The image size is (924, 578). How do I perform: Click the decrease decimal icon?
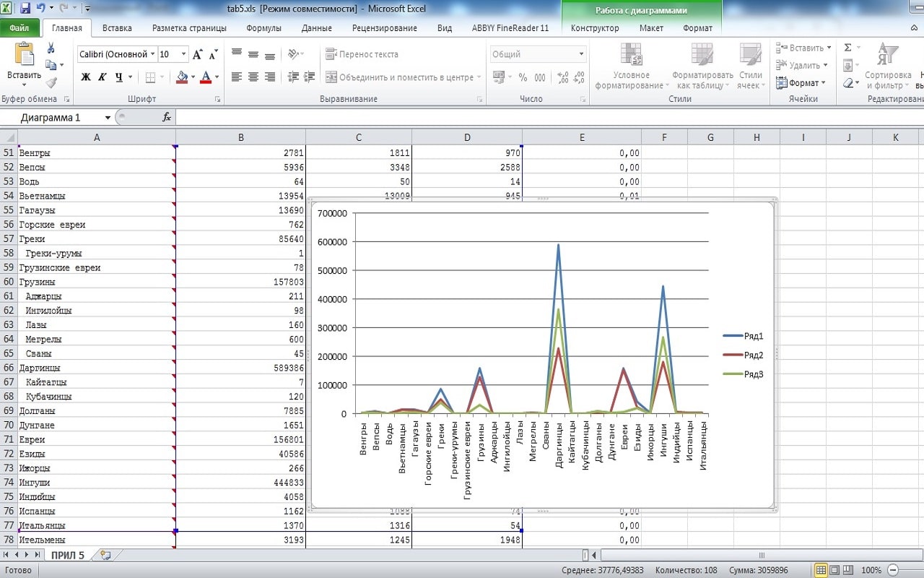580,77
